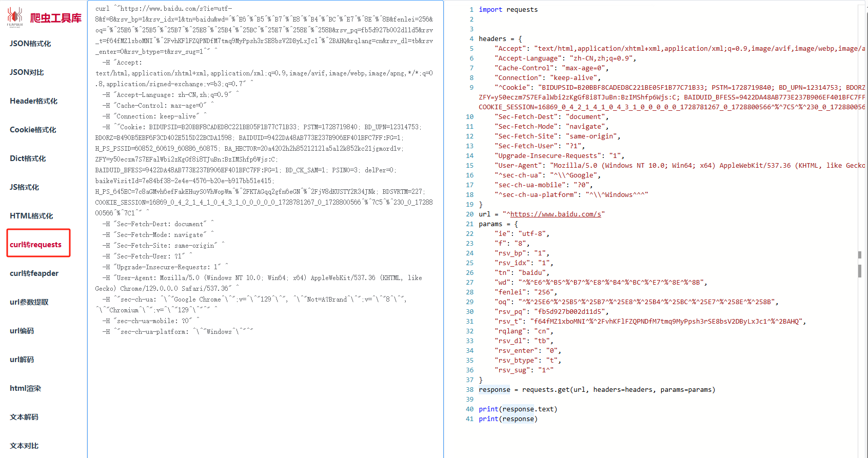This screenshot has height=458, width=868.
Task: Open HTML格式化 tool
Action: pyautogui.click(x=31, y=216)
